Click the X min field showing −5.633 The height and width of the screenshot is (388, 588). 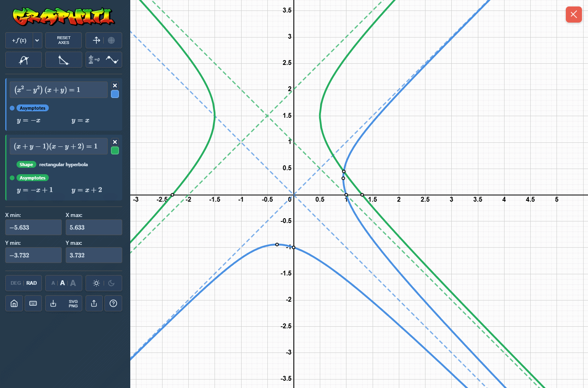pos(33,227)
